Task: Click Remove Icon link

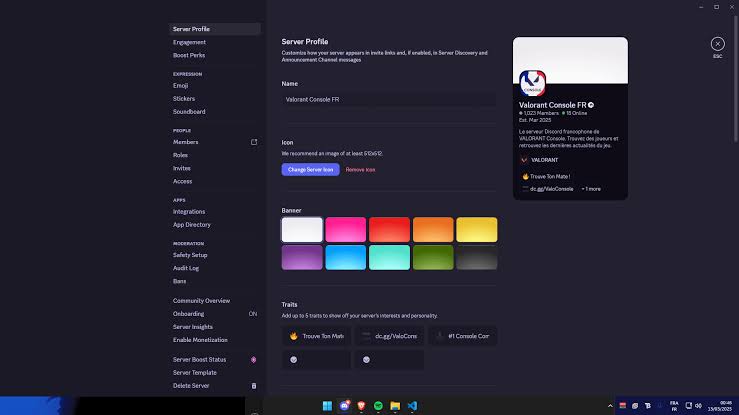Action: 361,170
